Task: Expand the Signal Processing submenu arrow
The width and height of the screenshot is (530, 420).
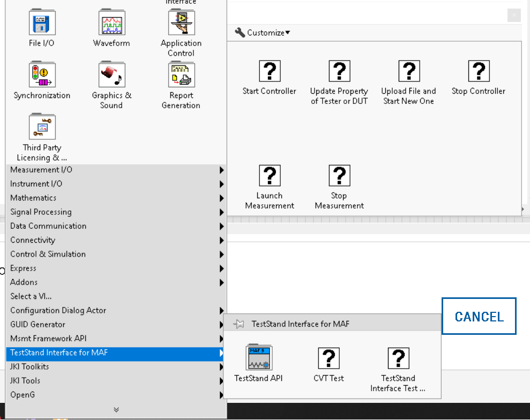Action: point(221,212)
